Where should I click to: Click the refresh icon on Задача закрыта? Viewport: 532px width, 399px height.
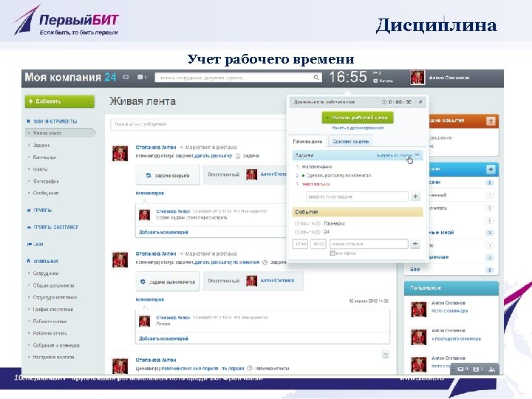click(149, 175)
